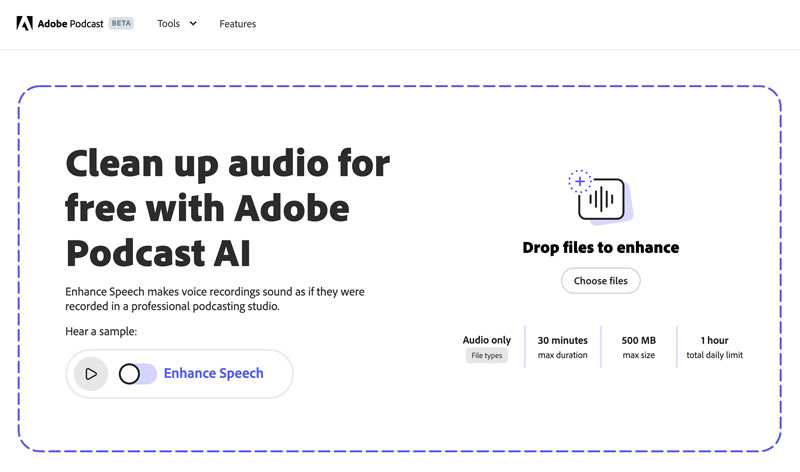Click the Choose files button
Viewport: 800px width, 472px height.
click(x=601, y=281)
